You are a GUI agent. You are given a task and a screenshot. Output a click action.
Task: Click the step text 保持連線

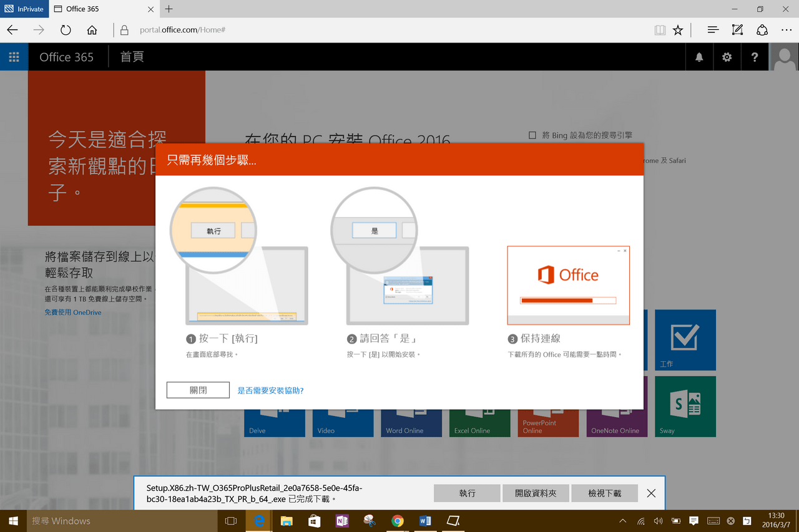(541, 339)
